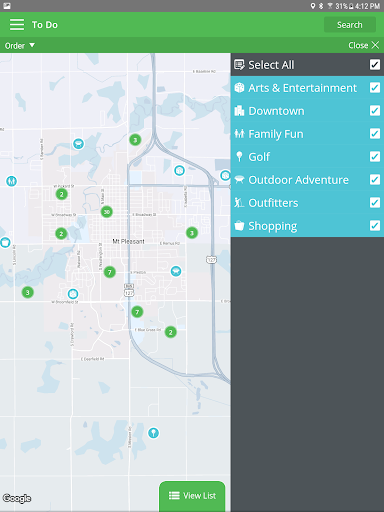Viewport: 384px width, 512px height.
Task: Tap the To Do page title
Action: (x=45, y=25)
